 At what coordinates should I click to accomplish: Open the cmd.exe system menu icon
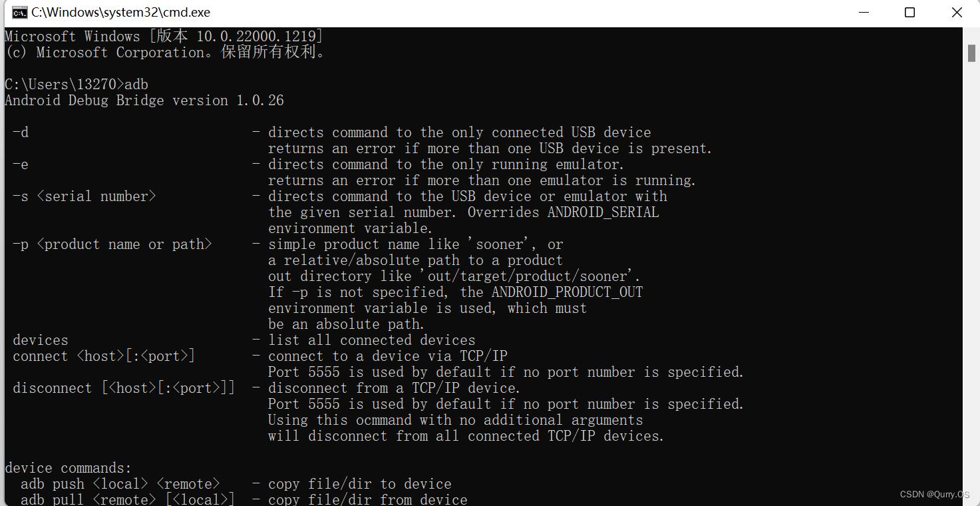(x=19, y=12)
